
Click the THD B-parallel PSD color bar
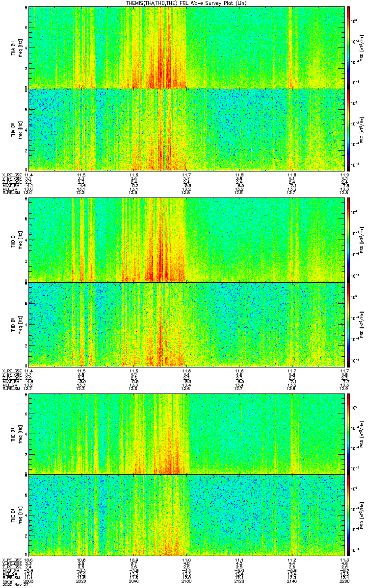[x=349, y=324]
